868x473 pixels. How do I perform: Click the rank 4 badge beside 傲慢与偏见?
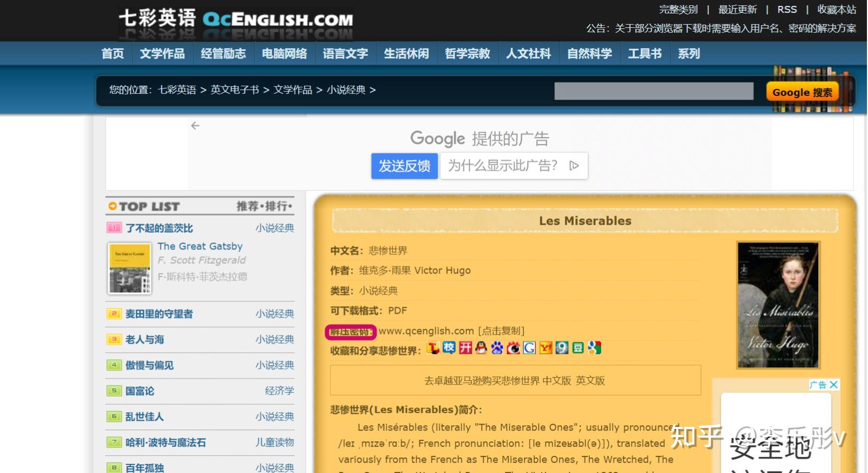(x=114, y=365)
